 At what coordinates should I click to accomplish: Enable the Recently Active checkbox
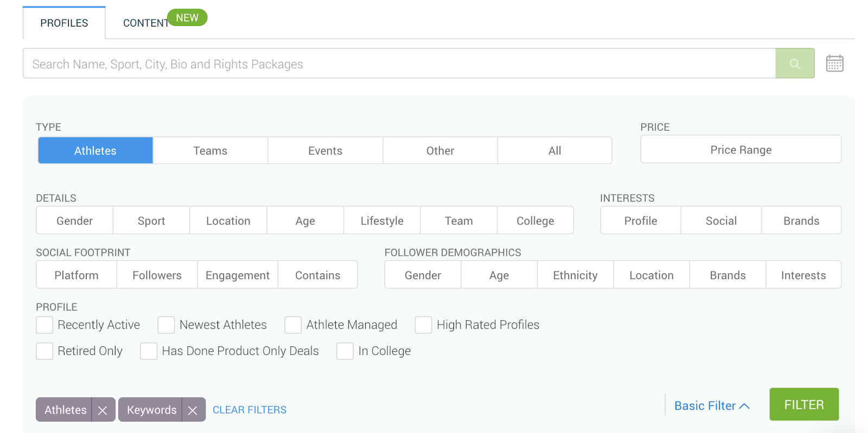[x=44, y=325]
